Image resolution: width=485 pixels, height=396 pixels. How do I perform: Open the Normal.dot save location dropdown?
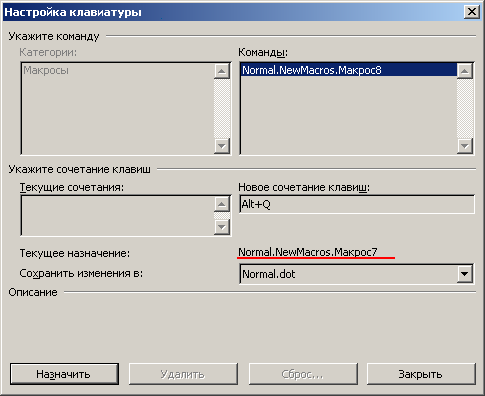(464, 274)
